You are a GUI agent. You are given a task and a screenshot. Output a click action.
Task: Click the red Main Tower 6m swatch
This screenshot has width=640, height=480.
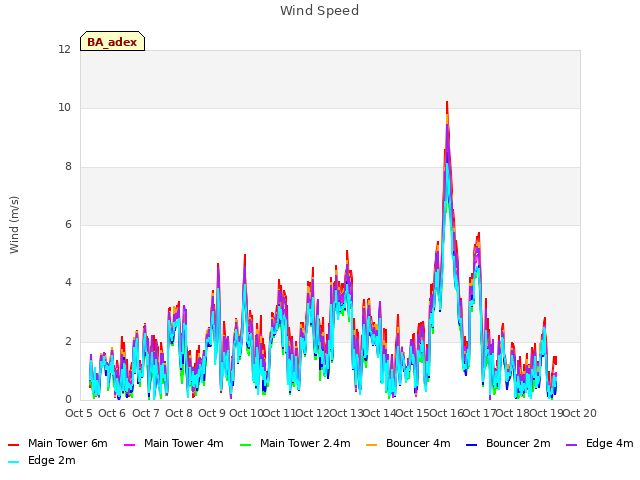pyautogui.click(x=13, y=444)
